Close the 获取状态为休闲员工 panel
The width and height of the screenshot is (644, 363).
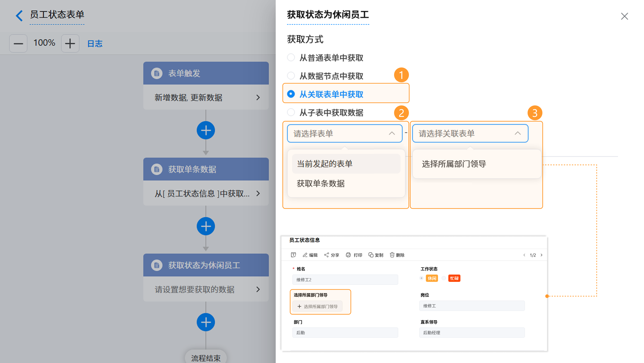[x=625, y=16]
